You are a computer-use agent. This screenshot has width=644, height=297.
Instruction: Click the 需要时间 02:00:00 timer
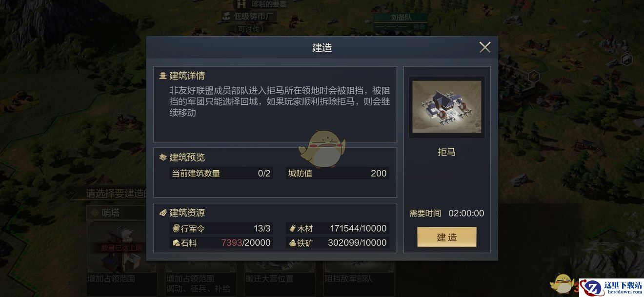[x=446, y=213]
